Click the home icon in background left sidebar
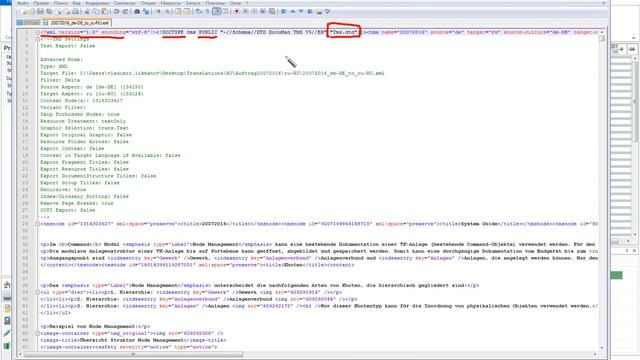 [x=7, y=285]
